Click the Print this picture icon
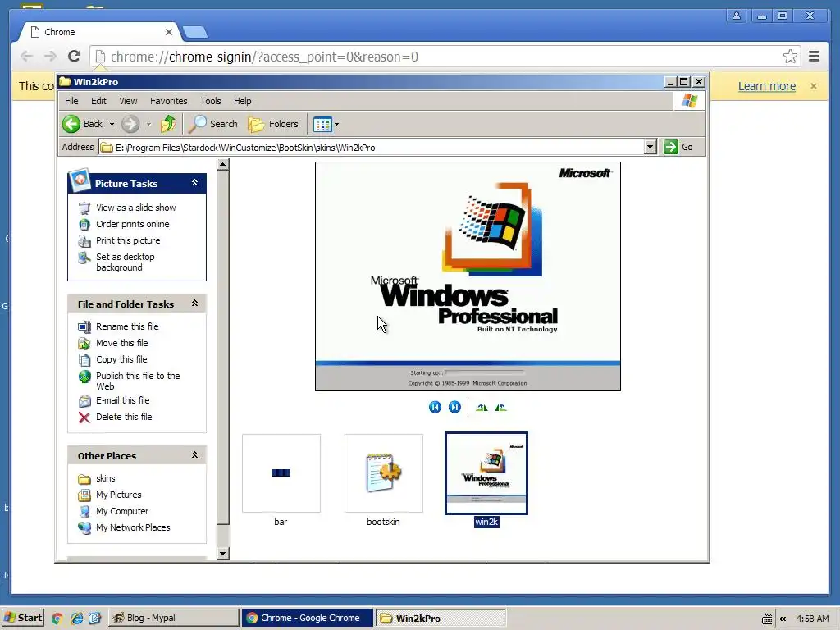Image resolution: width=840 pixels, height=630 pixels. 84,241
